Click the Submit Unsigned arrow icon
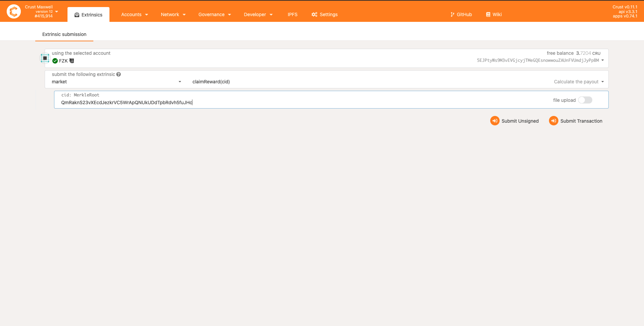Screen dimensions: 644x326 pos(495,121)
